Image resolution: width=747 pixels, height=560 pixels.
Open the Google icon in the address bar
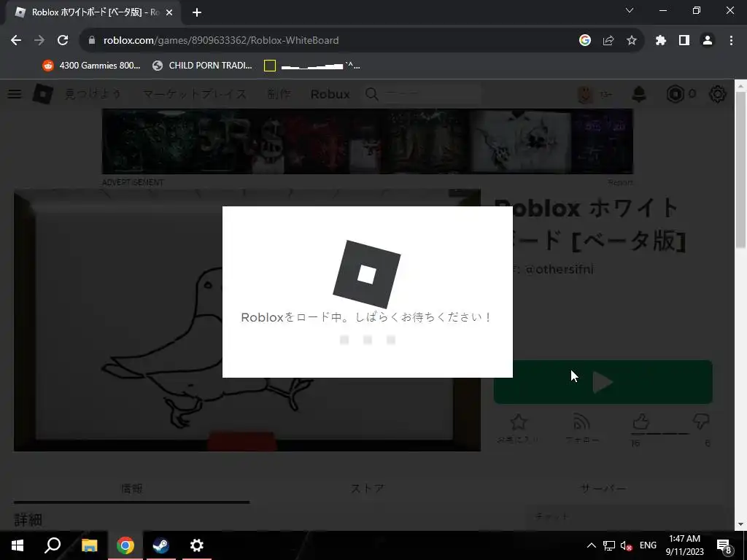[585, 41]
